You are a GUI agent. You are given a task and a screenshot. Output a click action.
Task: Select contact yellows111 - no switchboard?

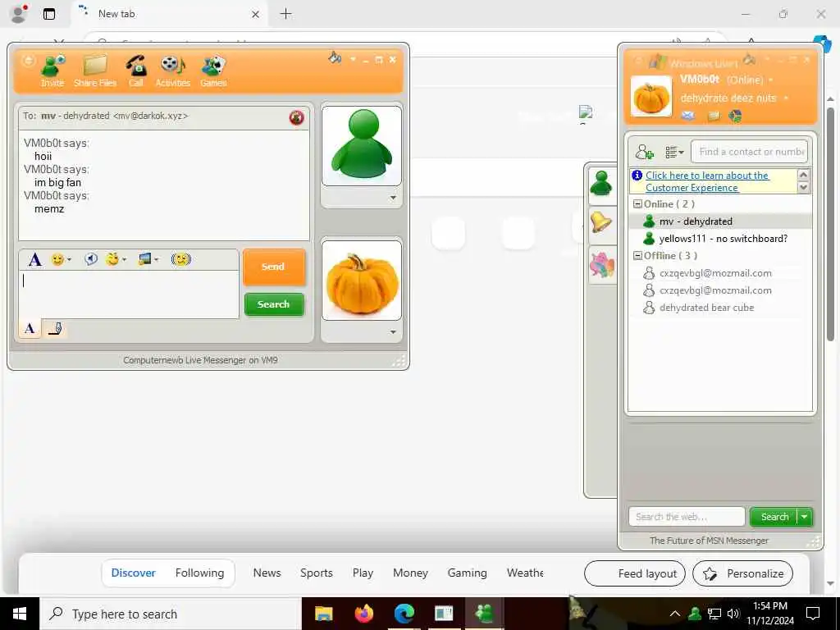(x=719, y=239)
